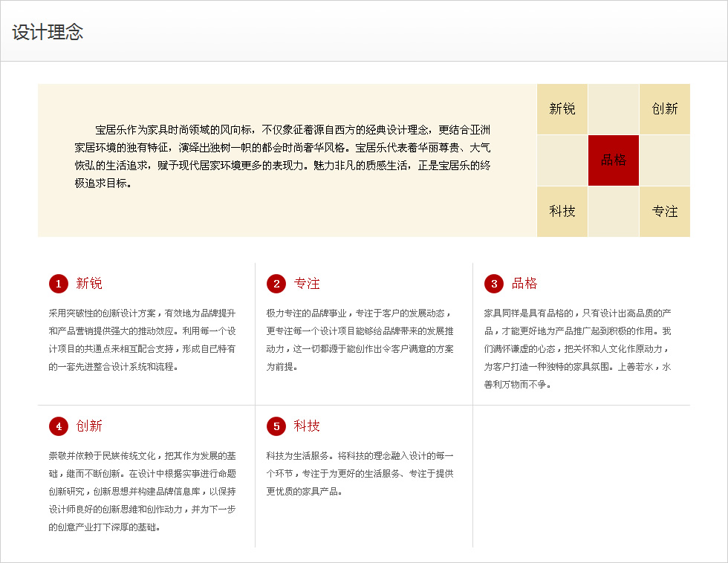Select the 专注 tile in the grid
The height and width of the screenshot is (563, 728).
(665, 212)
